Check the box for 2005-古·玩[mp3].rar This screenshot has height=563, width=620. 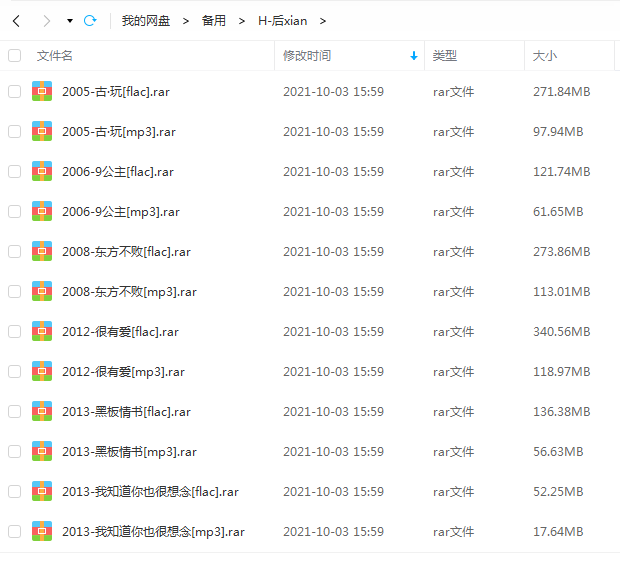click(15, 131)
